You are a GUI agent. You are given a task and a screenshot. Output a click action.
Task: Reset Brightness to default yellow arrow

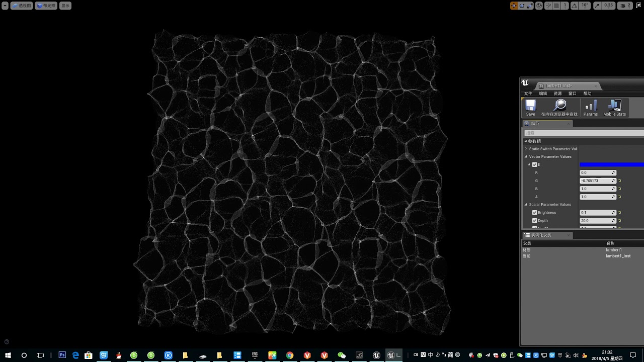click(x=619, y=213)
